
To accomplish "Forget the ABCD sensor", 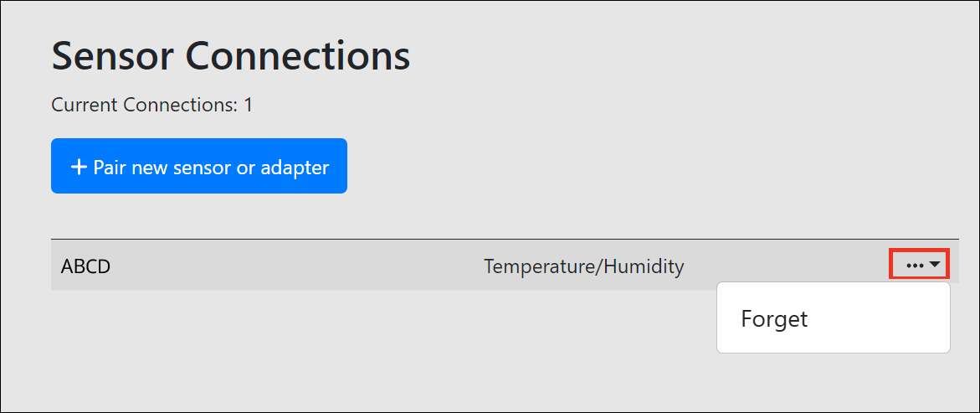I will pyautogui.click(x=774, y=319).
